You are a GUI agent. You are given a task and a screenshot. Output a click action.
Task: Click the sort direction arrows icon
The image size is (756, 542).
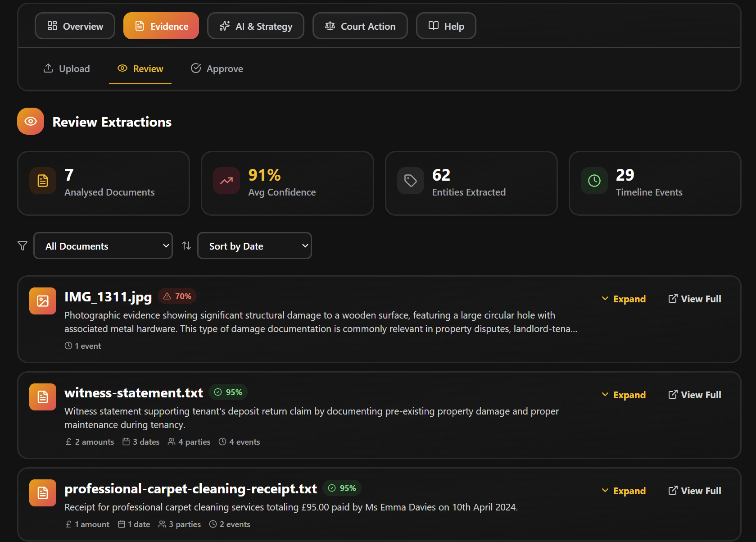point(186,246)
